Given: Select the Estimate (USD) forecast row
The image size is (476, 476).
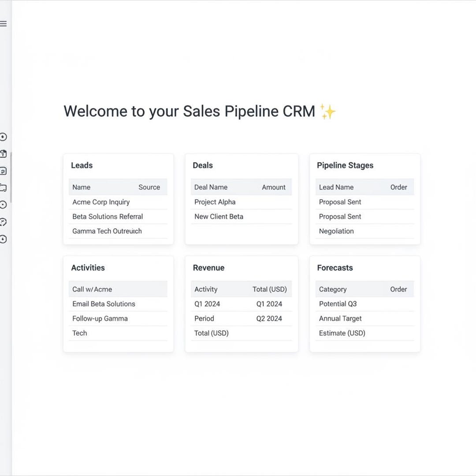Looking at the screenshot, I should tap(364, 333).
